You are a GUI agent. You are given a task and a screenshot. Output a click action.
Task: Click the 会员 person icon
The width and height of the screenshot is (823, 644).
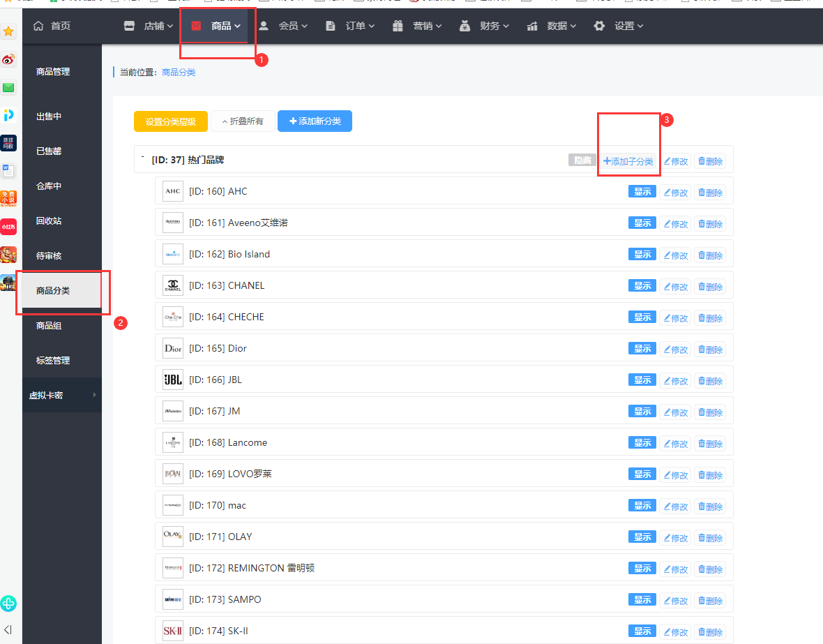[x=264, y=26]
